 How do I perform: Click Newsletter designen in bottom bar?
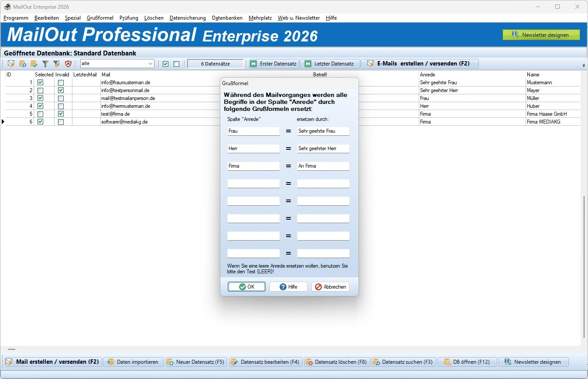[x=533, y=362]
